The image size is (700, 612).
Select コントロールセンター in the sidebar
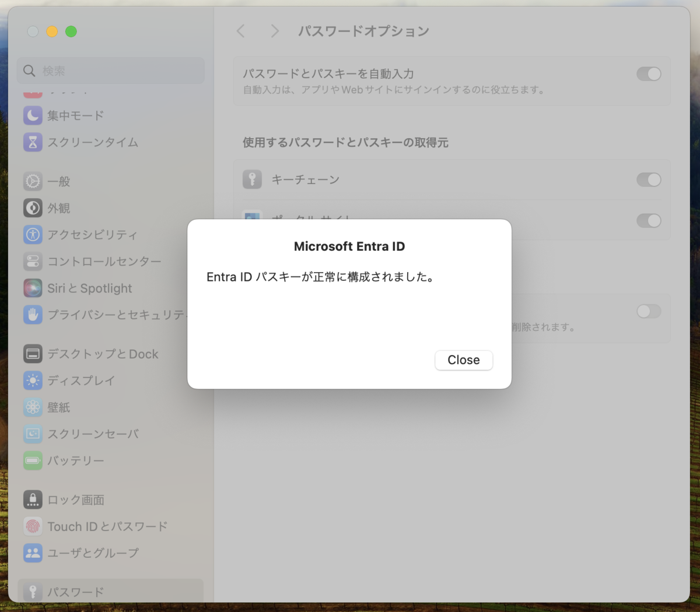[x=104, y=261]
